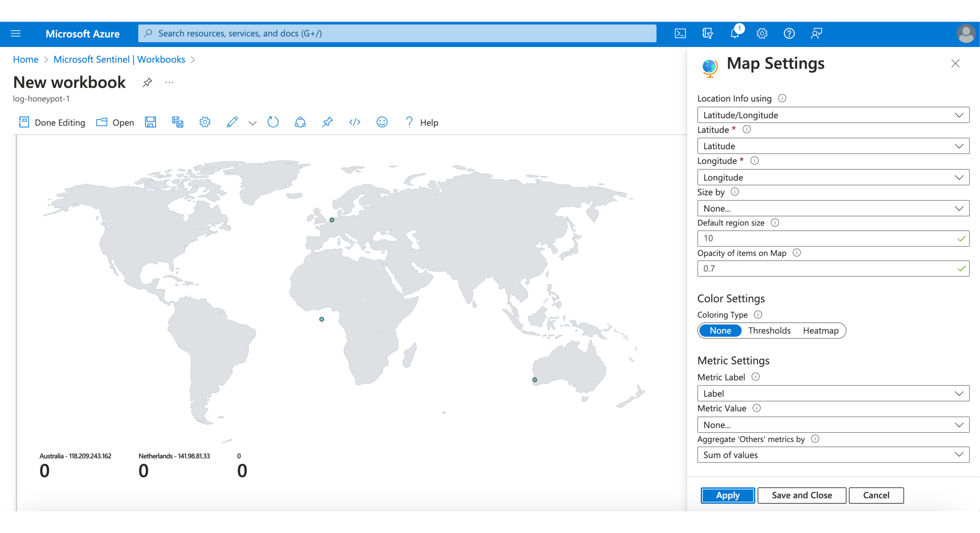Open the Size by dropdown
Screen dimensions: 980x533
[x=833, y=208]
